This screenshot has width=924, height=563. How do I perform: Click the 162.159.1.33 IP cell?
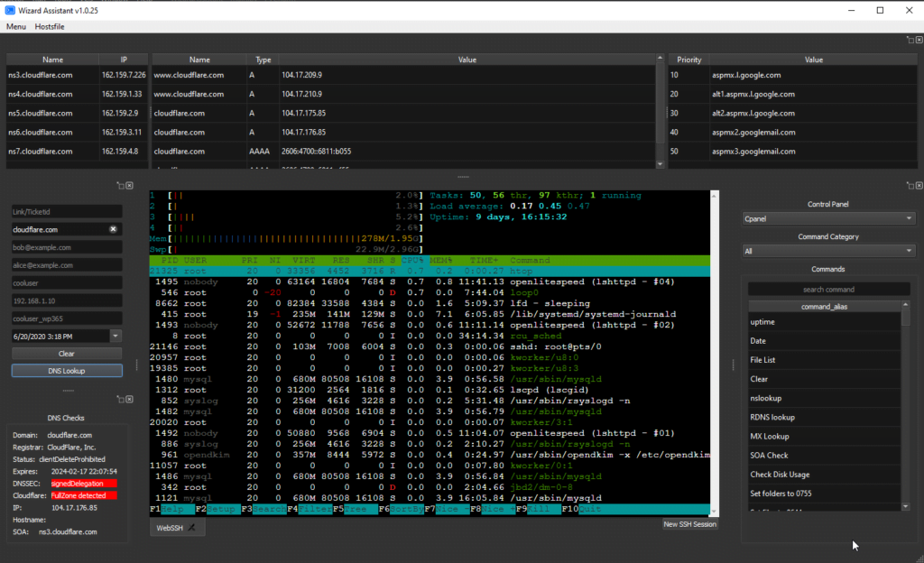tap(122, 94)
